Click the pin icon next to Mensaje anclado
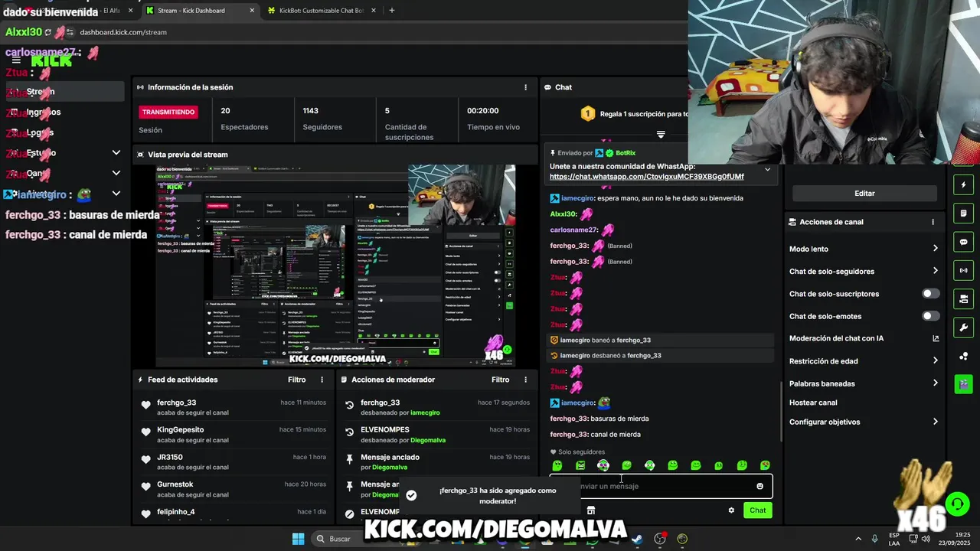 click(x=350, y=460)
